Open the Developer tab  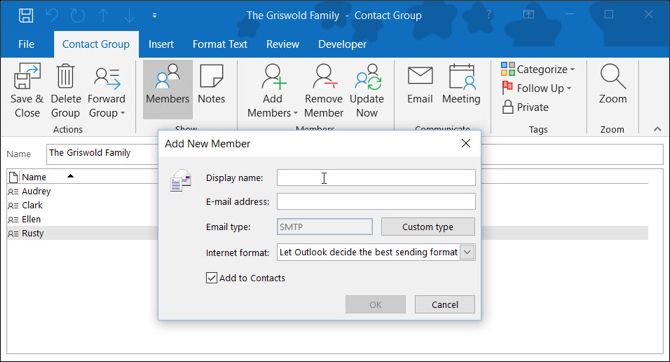point(342,44)
